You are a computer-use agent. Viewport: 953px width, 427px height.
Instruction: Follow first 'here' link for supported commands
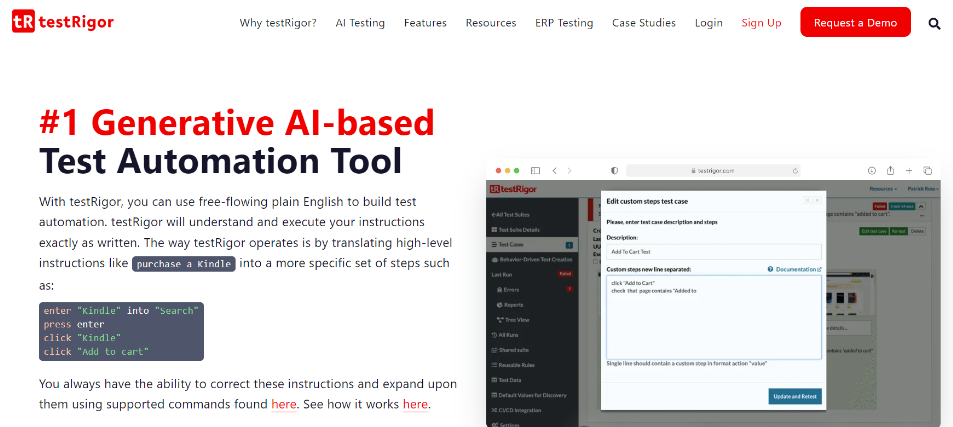(284, 404)
